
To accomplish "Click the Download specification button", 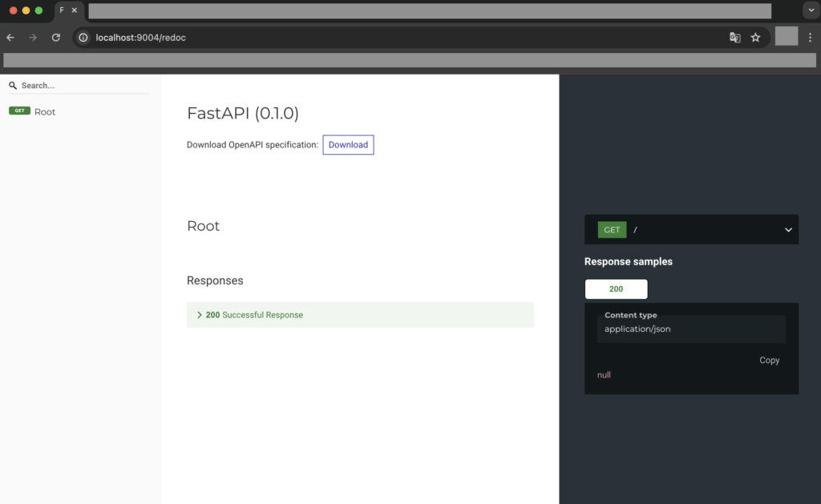I will [x=348, y=145].
